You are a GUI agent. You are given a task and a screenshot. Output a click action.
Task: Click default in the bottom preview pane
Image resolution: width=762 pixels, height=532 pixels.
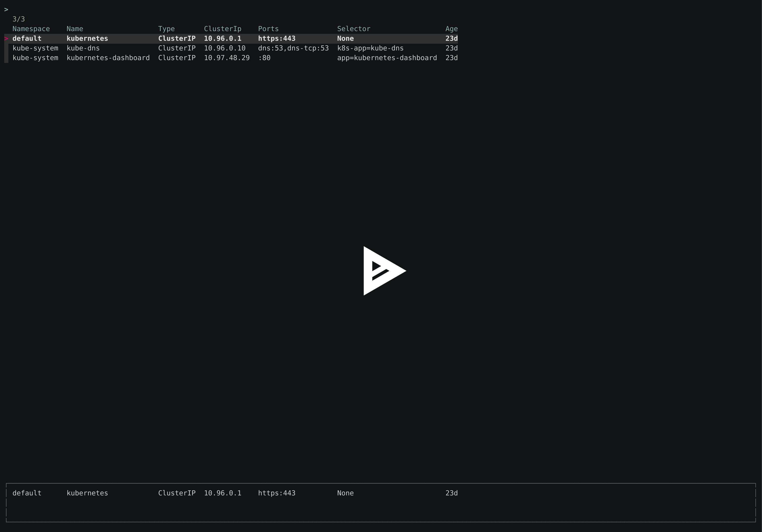(x=27, y=493)
